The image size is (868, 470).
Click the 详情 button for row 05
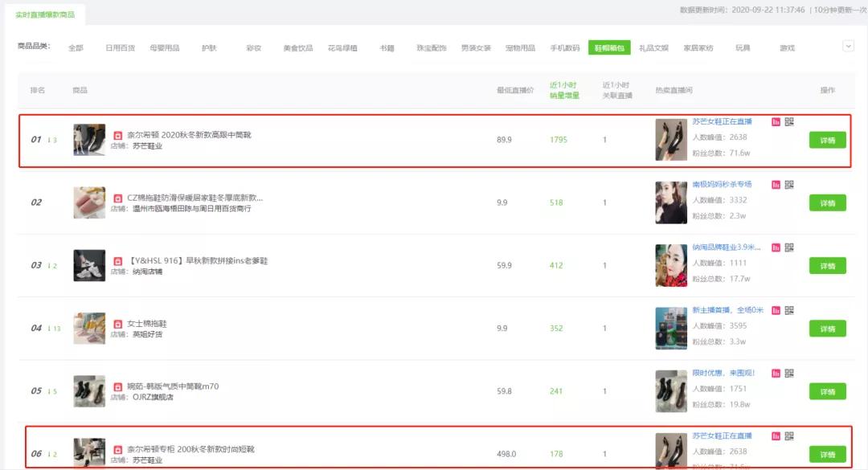pyautogui.click(x=828, y=391)
